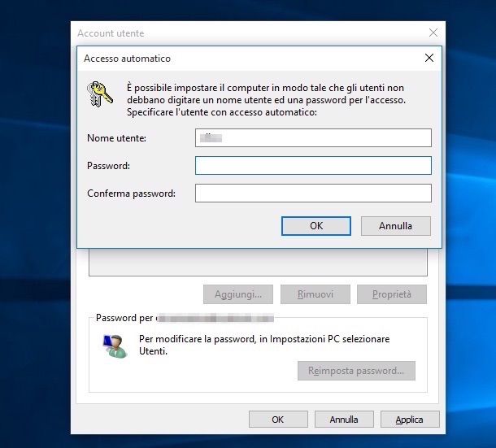Click the Rimuovi button
Image resolution: width=496 pixels, height=448 pixels.
point(315,294)
